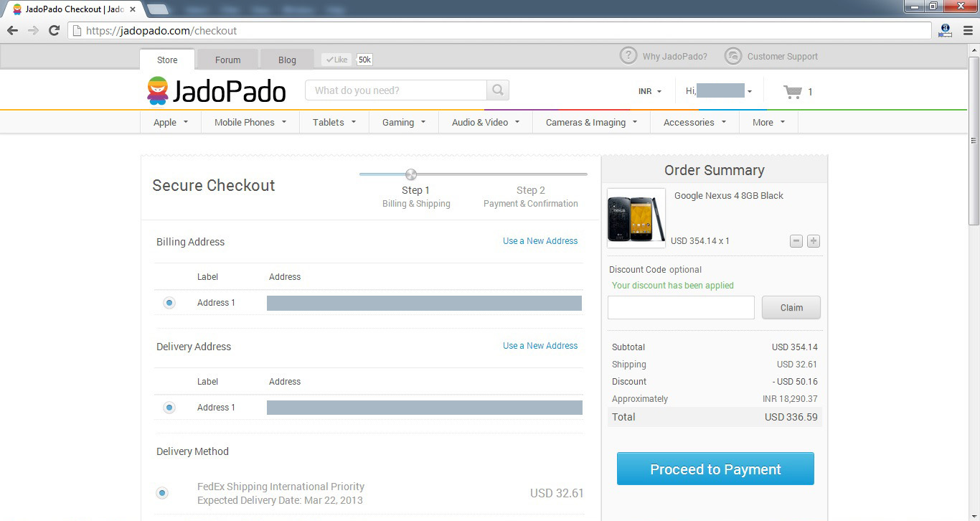Image resolution: width=980 pixels, height=521 pixels.
Task: Open the Customer Support link
Action: pos(783,57)
